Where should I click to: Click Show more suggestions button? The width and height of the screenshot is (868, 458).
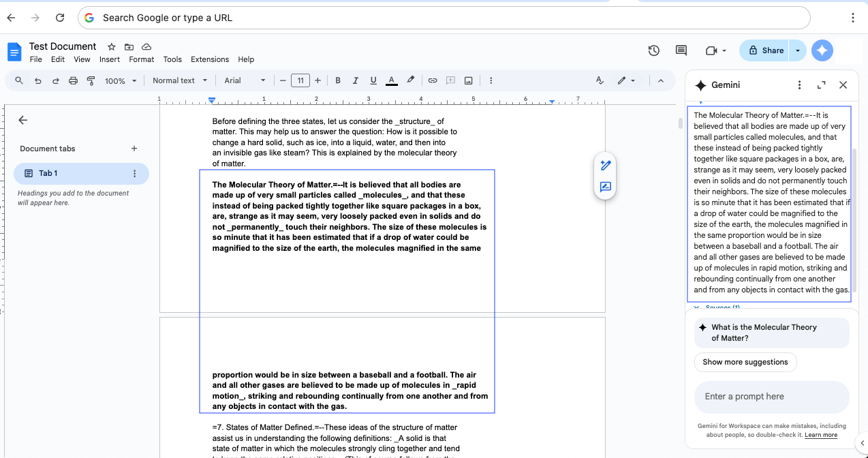pos(745,362)
